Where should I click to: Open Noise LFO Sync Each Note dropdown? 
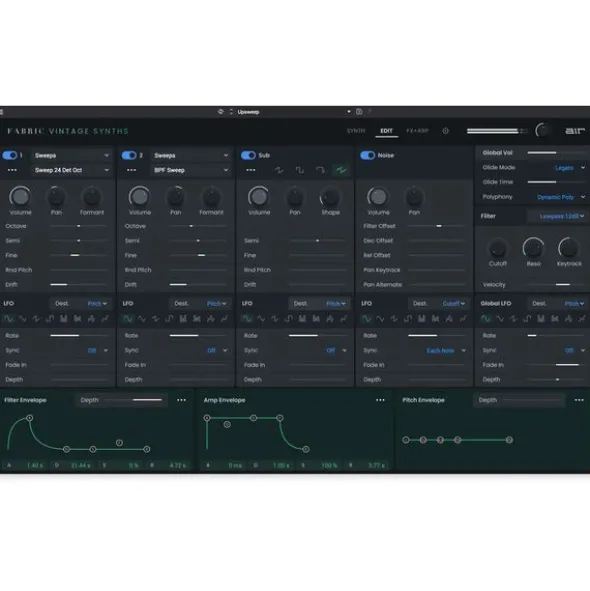[446, 351]
